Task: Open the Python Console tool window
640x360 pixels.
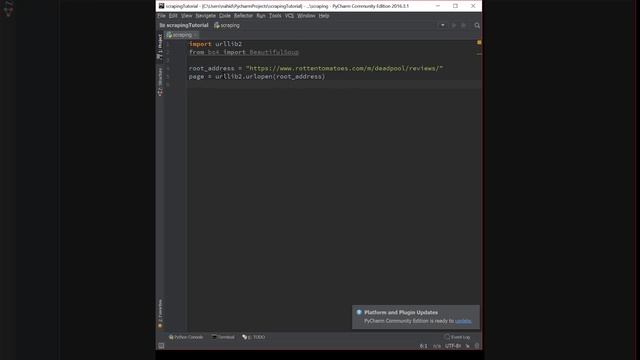Action: [x=186, y=337]
